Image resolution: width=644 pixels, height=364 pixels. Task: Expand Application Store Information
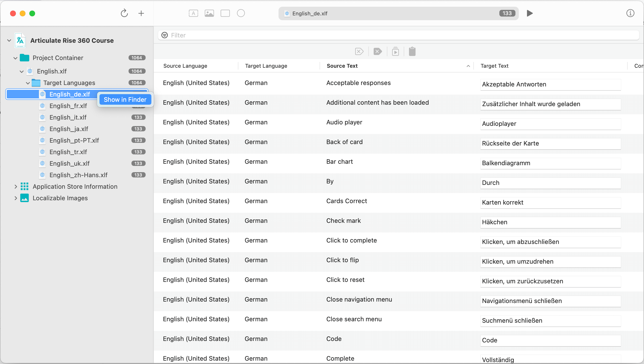16,187
